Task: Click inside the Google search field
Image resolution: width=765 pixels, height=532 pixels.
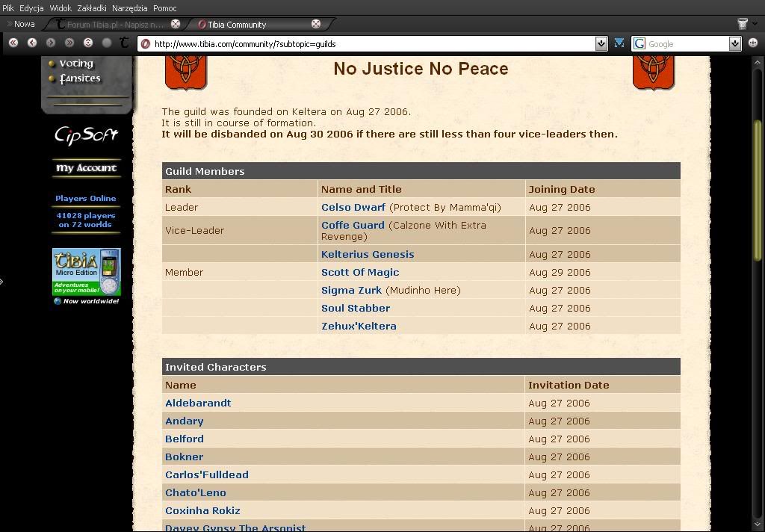Action: click(687, 44)
